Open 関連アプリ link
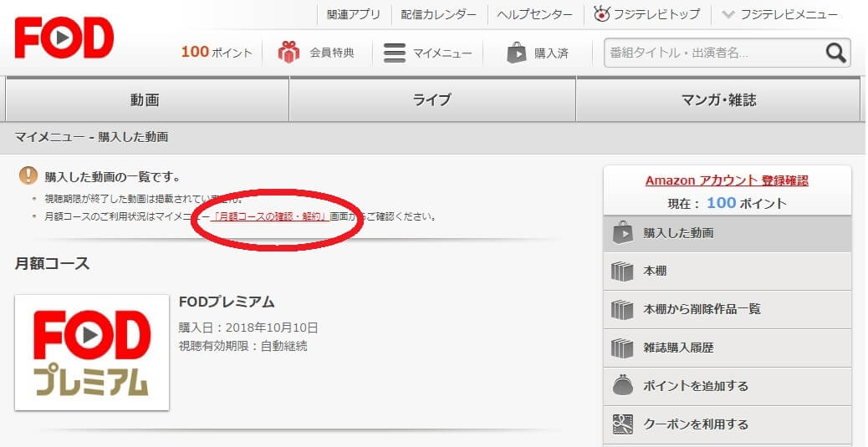Screen dimensions: 868x447 point(353,14)
